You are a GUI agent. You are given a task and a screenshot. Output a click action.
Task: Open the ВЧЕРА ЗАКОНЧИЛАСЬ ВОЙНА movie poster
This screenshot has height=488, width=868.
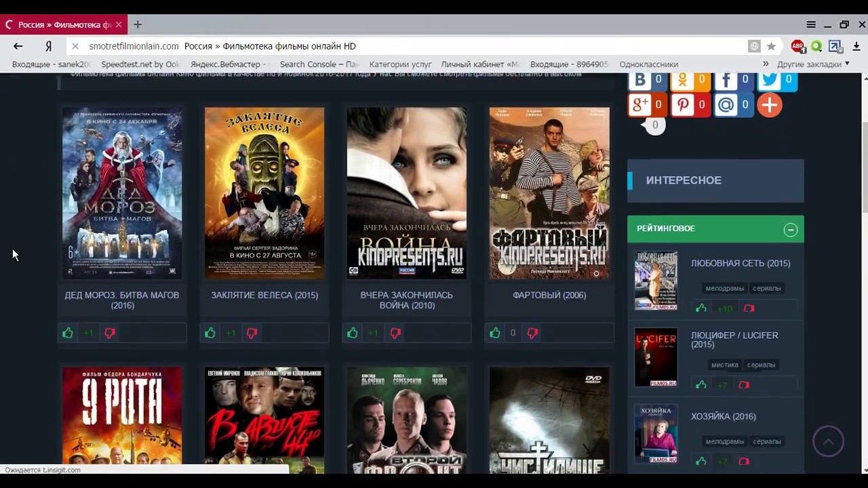[x=407, y=192]
